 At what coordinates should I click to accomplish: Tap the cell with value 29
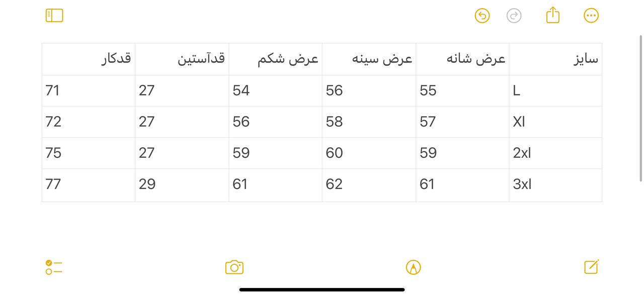click(x=182, y=184)
